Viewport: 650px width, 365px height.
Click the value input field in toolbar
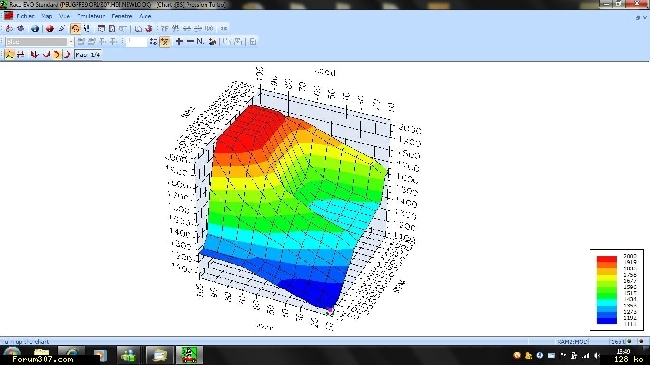136,41
